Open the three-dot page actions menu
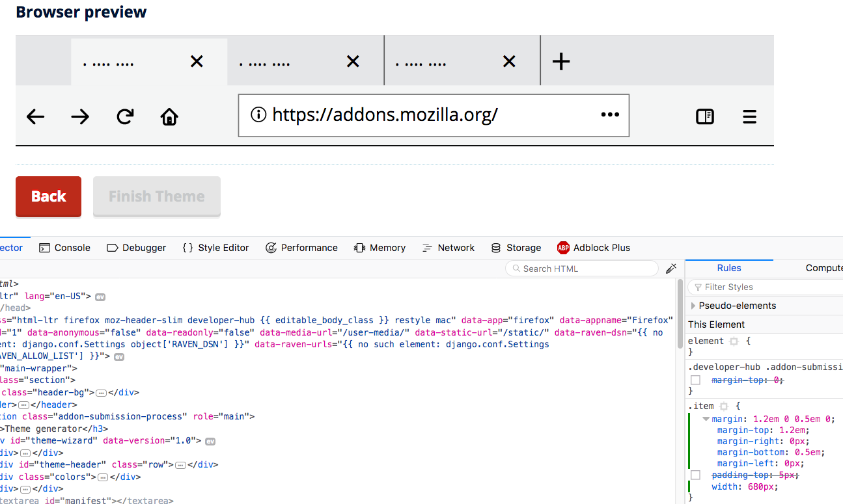The width and height of the screenshot is (843, 504). pyautogui.click(x=610, y=114)
